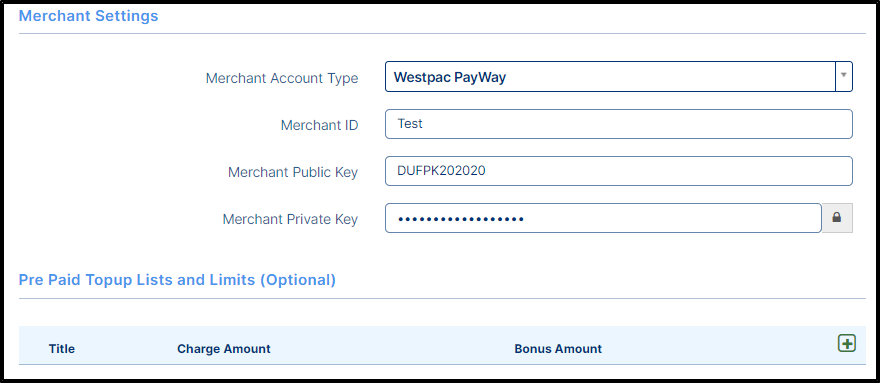Viewport: 880px width, 383px height.
Task: Click the Pre Paid Topup Lists and Limits heading
Action: [x=177, y=280]
